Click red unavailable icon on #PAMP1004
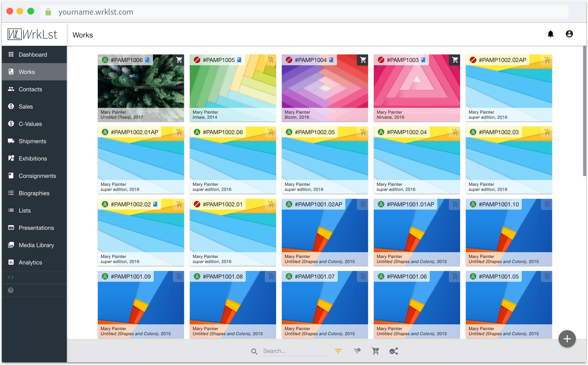Viewport: 588px width, 365px height. (x=289, y=60)
